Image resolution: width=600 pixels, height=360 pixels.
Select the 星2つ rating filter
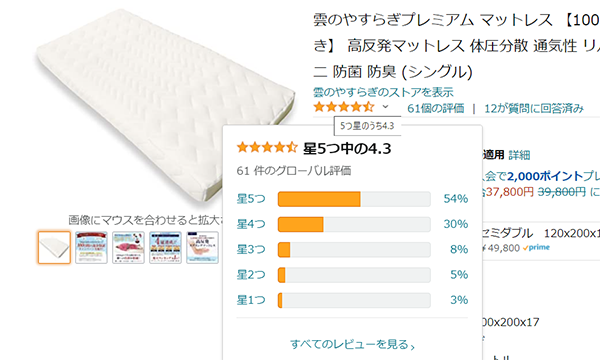pos(251,275)
